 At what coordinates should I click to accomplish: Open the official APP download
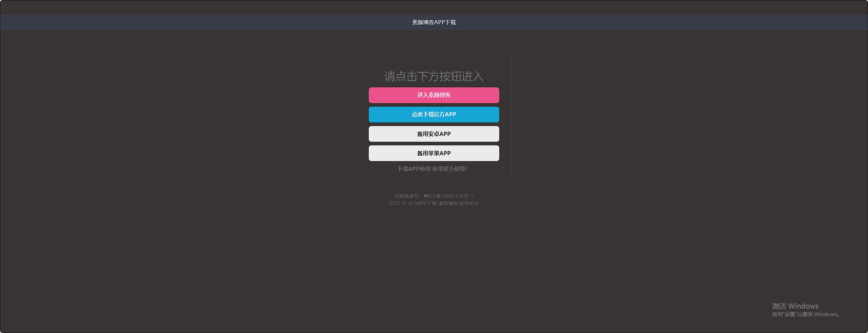(434, 114)
